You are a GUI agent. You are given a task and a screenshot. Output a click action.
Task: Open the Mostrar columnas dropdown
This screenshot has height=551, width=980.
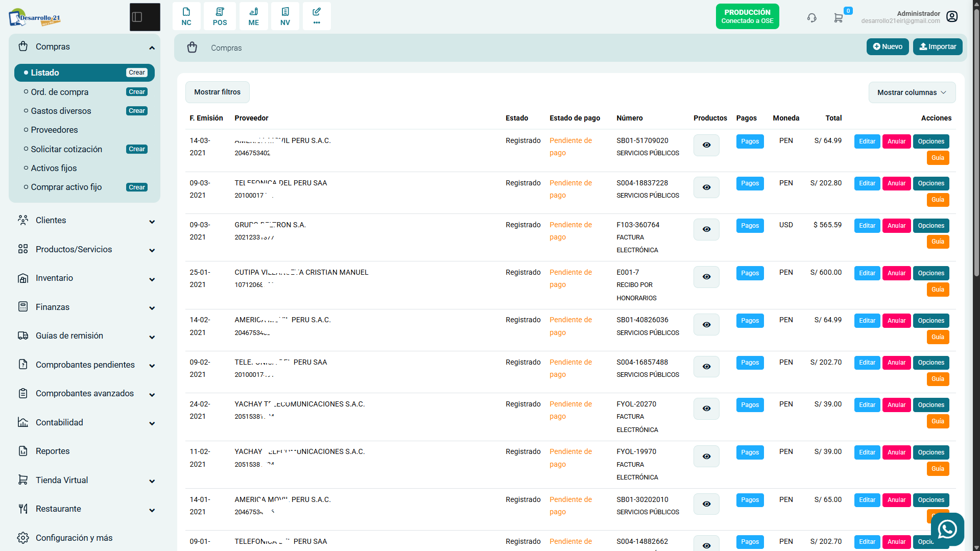click(x=912, y=92)
